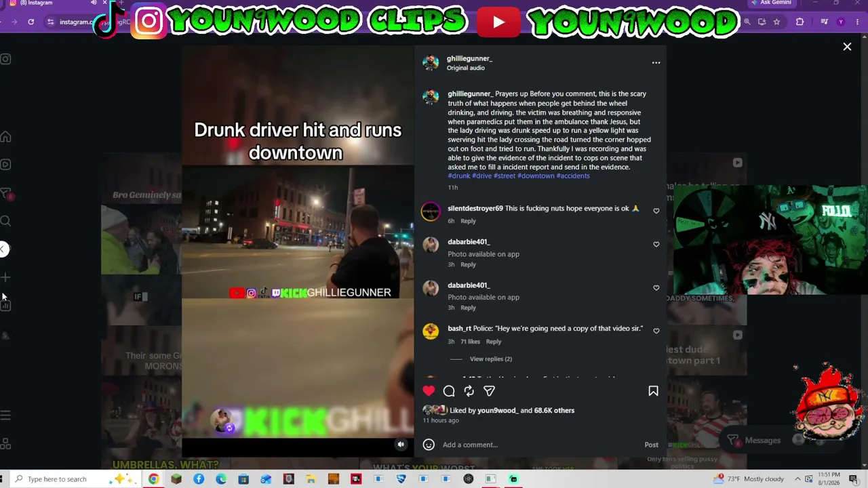Reload the page in Chrome
Image resolution: width=868 pixels, height=488 pixels.
tap(31, 22)
